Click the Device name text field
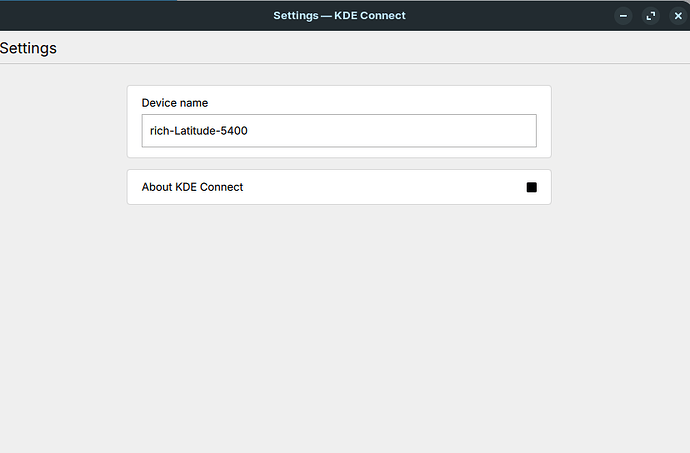 (x=339, y=131)
